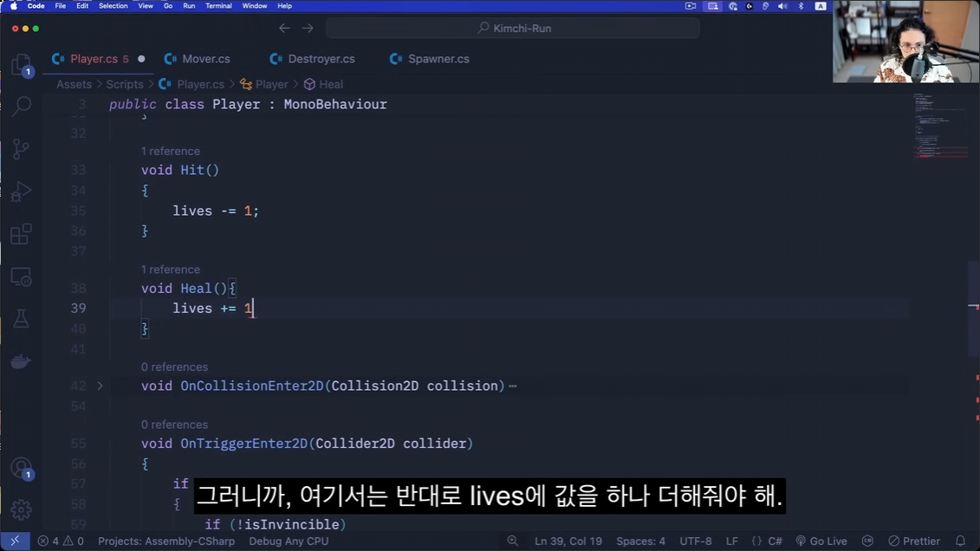Change the LF end of line selector

point(732,541)
